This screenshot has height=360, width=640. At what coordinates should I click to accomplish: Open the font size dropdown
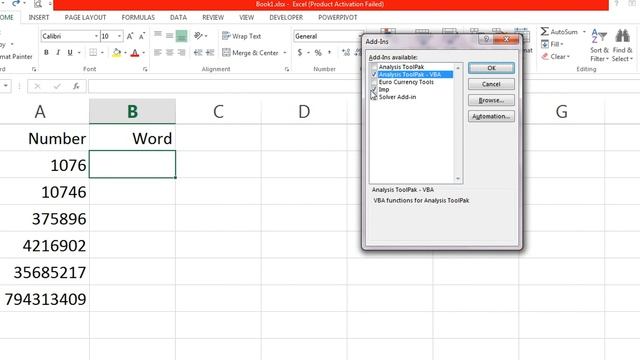pyautogui.click(x=119, y=36)
